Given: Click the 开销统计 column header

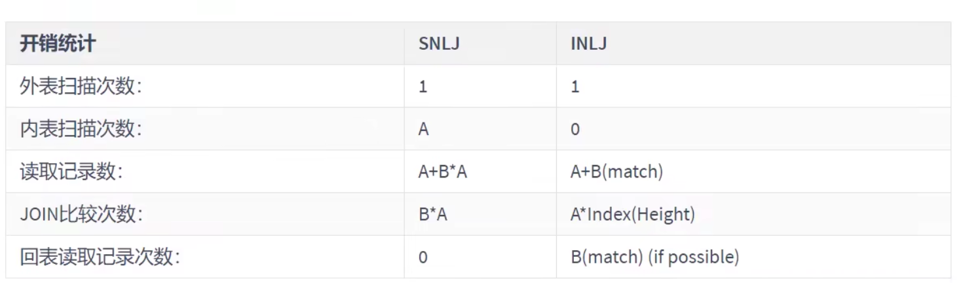Looking at the screenshot, I should tap(58, 44).
